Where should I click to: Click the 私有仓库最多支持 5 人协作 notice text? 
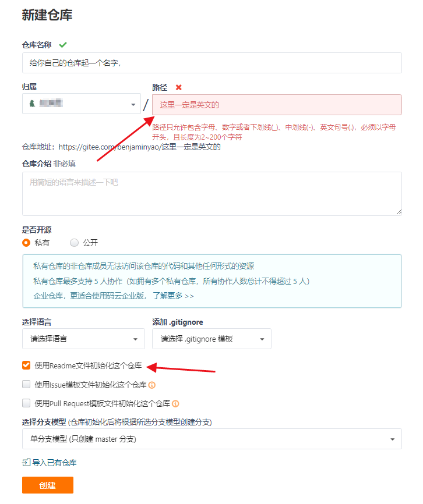[171, 281]
